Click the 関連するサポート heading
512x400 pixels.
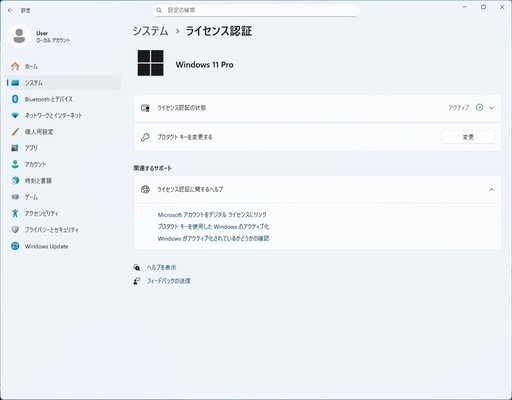click(153, 168)
